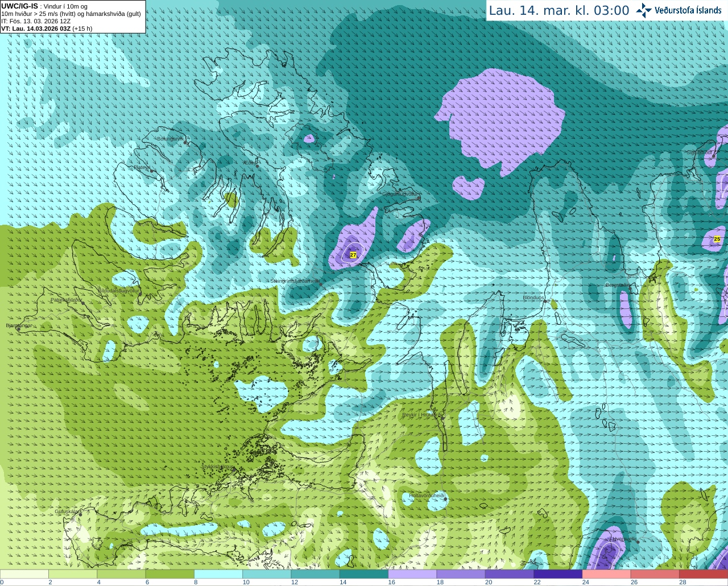
Task: Click the 6–8 m/s green legend swatch
Action: coord(169,574)
